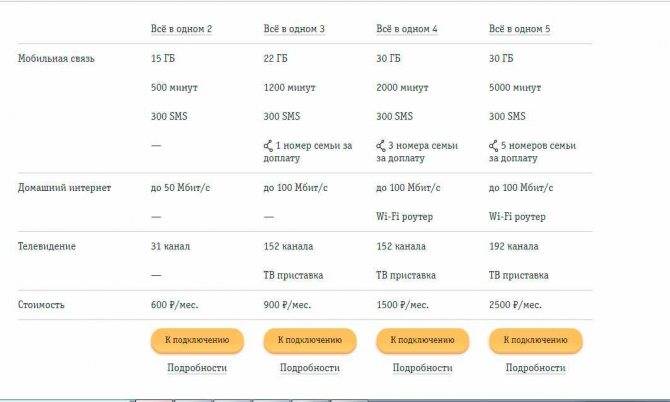
Task: Click the Домашний интернет row label
Action: pyautogui.click(x=65, y=188)
